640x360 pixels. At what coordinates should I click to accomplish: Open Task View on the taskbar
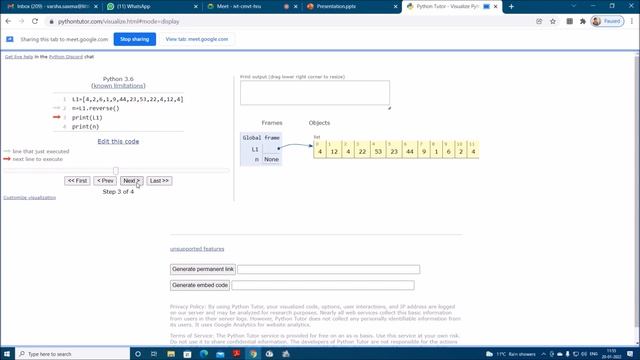tap(154, 354)
